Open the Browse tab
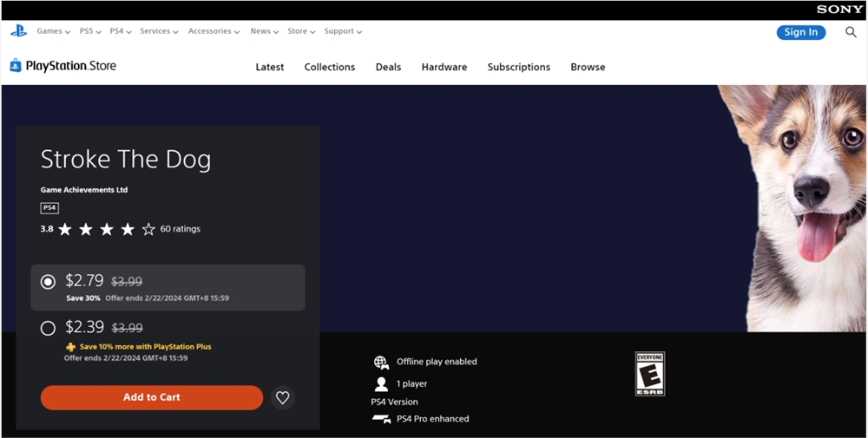Screen dimensions: 868x438 click(x=588, y=67)
